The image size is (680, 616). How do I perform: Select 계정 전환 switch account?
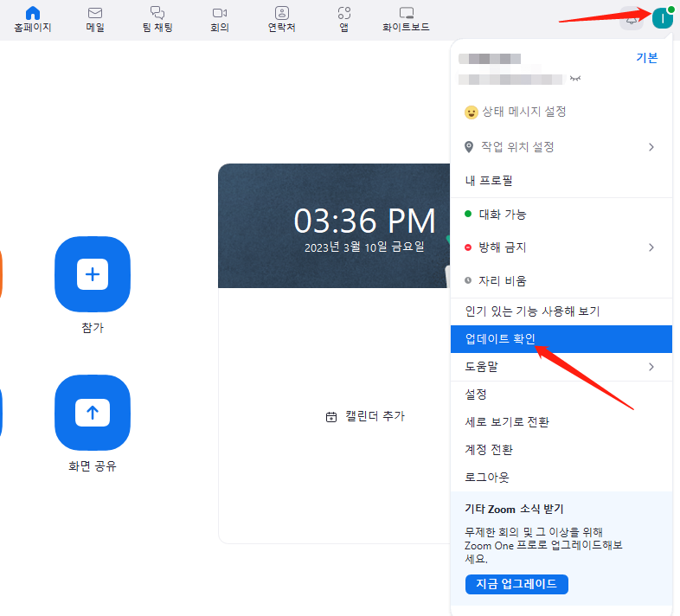coord(561,450)
